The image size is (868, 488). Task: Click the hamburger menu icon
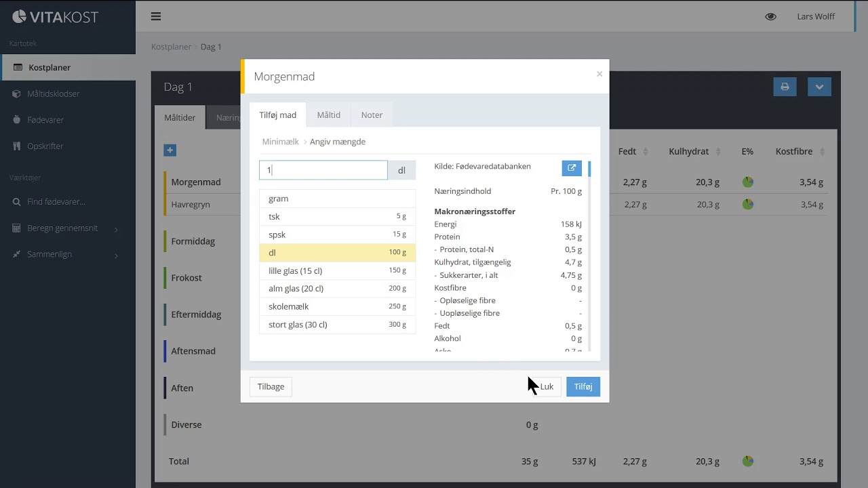(x=156, y=16)
